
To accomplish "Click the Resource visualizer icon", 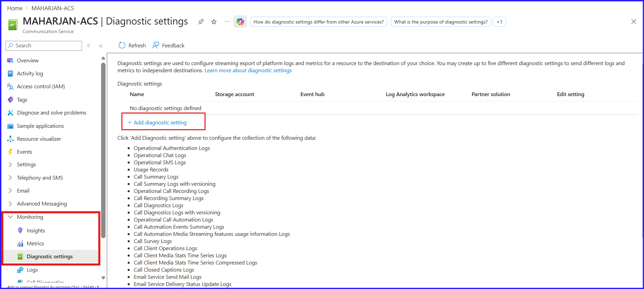I will click(10, 139).
